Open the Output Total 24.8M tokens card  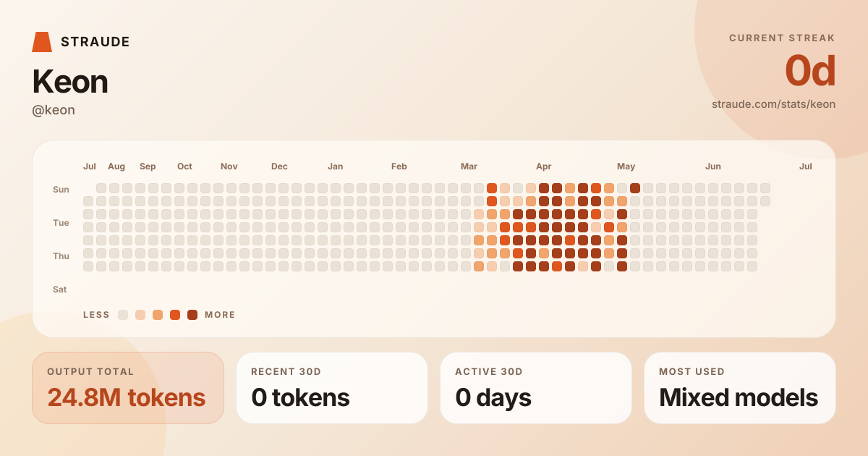pyautogui.click(x=128, y=388)
